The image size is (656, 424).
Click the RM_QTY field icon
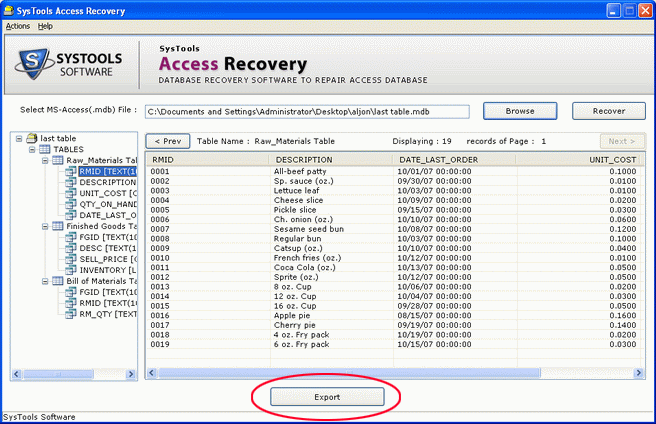[x=71, y=314]
